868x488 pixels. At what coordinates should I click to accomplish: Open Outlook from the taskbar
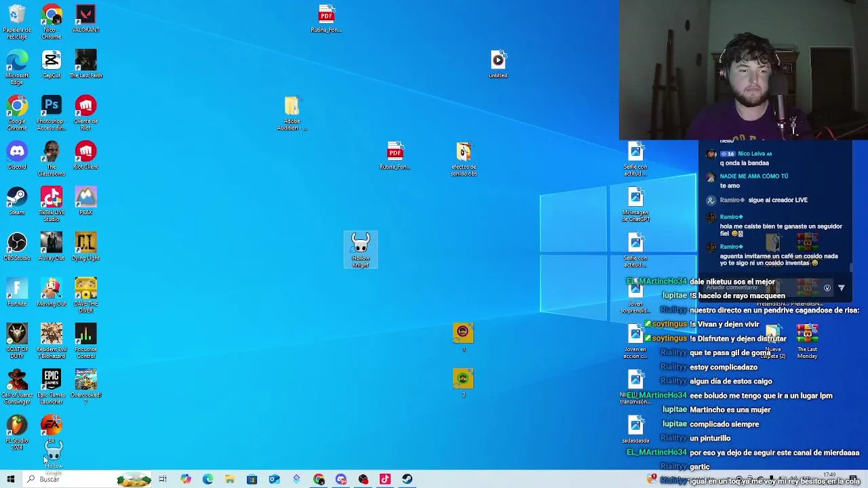point(274,479)
